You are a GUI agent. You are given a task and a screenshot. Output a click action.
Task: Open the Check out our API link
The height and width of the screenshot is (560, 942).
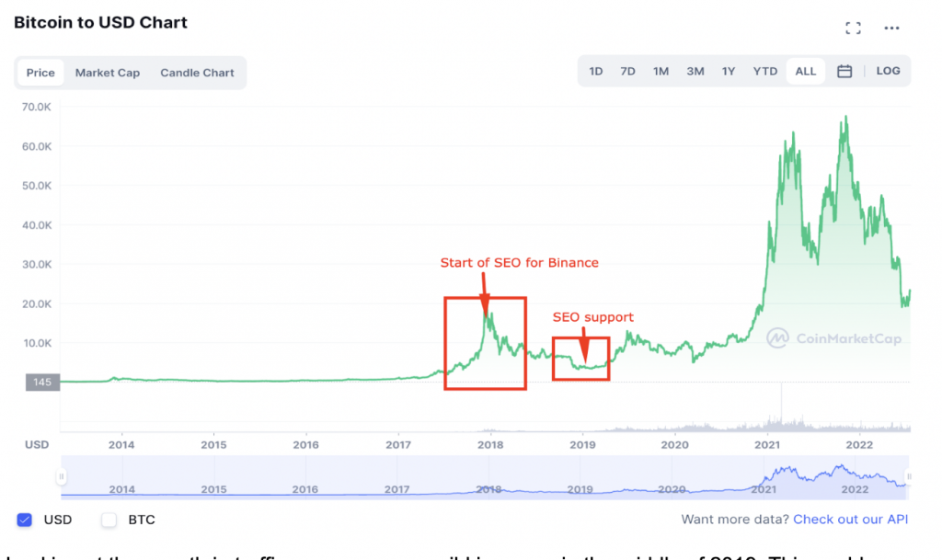click(x=850, y=520)
